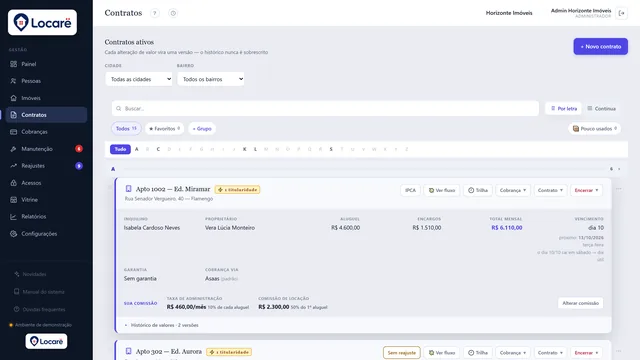
Task: Open Acessos lock icon
Action: (x=13, y=183)
